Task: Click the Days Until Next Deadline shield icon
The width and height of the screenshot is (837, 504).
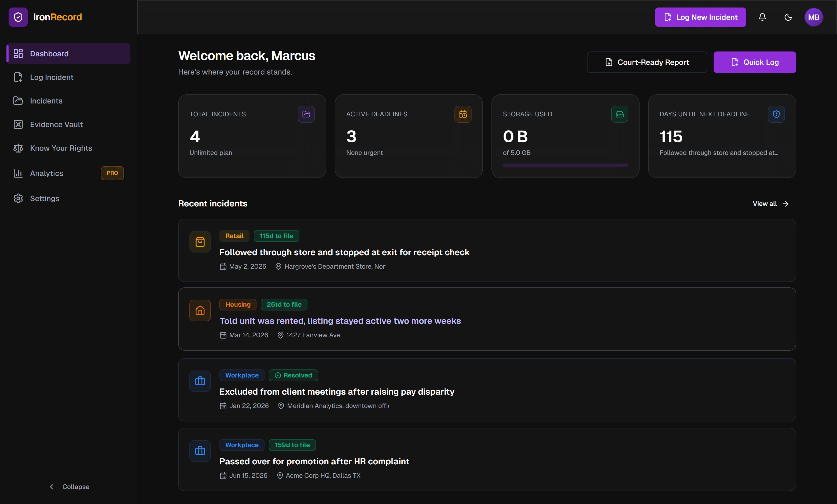Action: click(776, 114)
